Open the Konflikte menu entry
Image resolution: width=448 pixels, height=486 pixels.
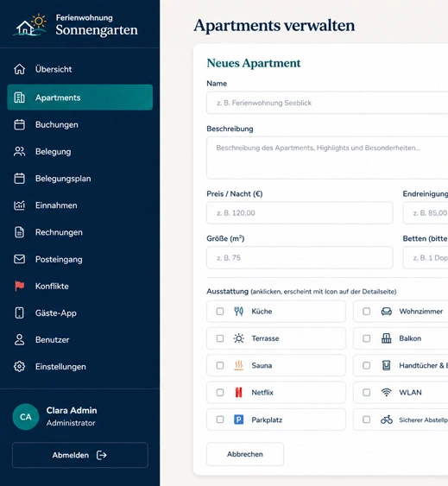[80, 286]
